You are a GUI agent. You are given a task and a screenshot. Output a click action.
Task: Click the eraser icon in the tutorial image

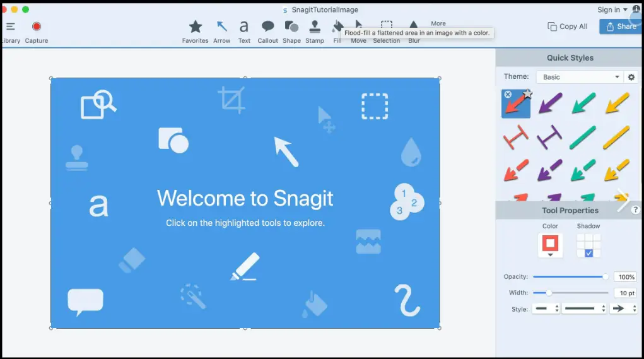point(132,260)
